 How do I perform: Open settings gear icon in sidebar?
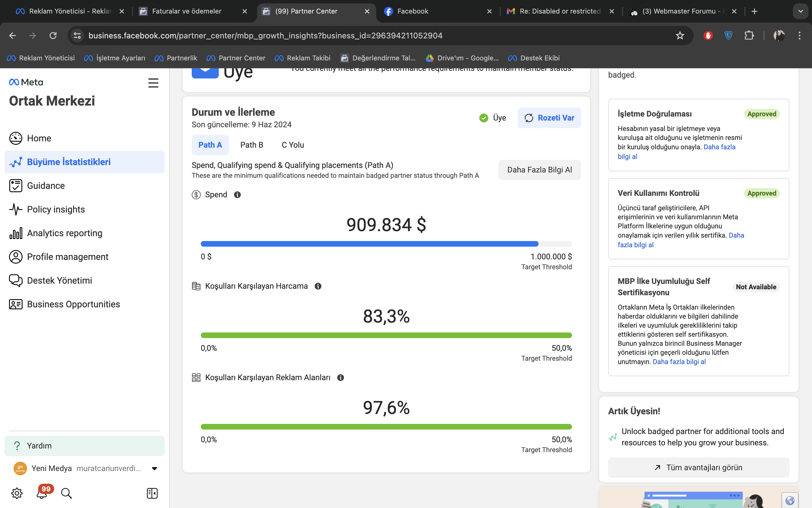tap(17, 493)
